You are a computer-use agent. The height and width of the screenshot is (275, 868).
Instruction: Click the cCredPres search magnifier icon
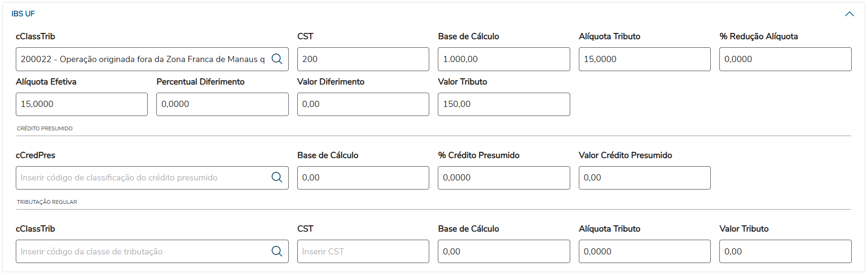coord(277,177)
